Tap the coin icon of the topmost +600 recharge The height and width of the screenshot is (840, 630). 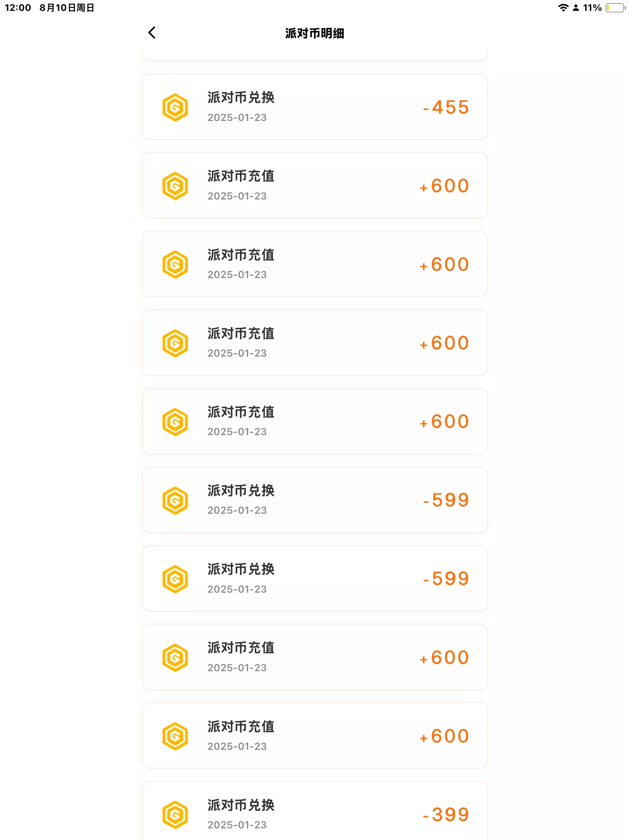175,186
